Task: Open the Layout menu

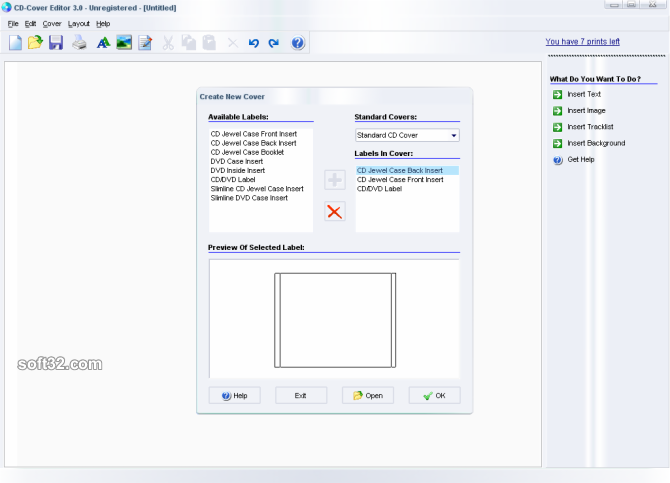Action: [79, 24]
